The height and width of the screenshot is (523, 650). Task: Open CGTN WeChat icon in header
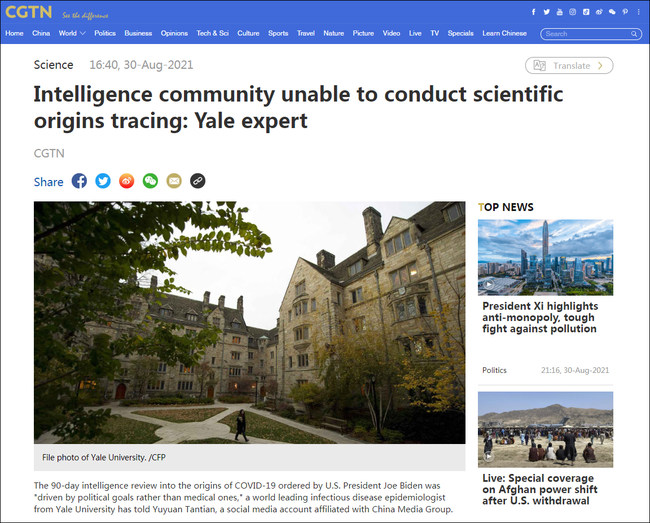[612, 12]
